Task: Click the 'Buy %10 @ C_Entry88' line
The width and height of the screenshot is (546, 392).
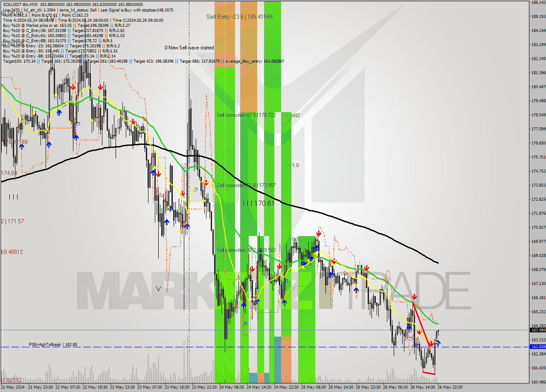Action: [58, 40]
